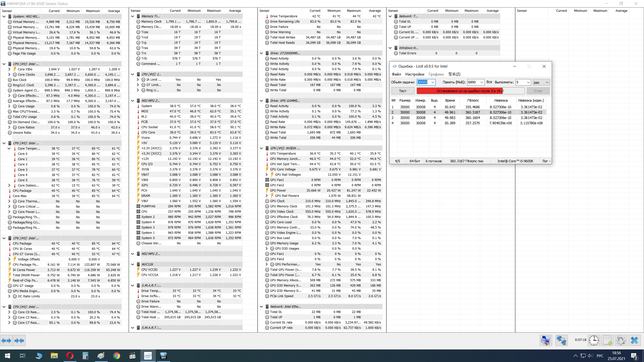Expand the GPU Rail Voltages node

[267, 174]
